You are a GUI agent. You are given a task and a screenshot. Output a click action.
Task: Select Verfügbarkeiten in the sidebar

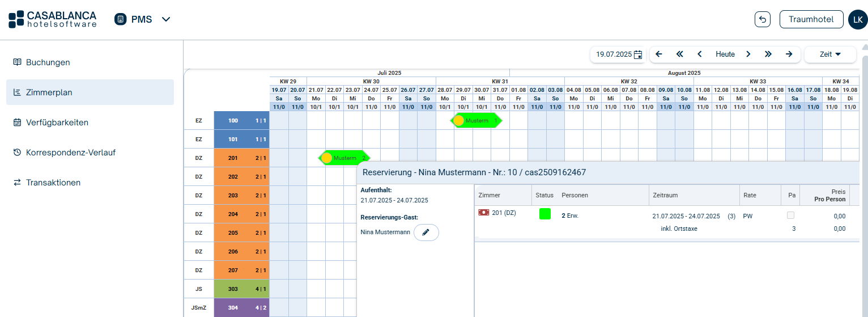point(57,122)
